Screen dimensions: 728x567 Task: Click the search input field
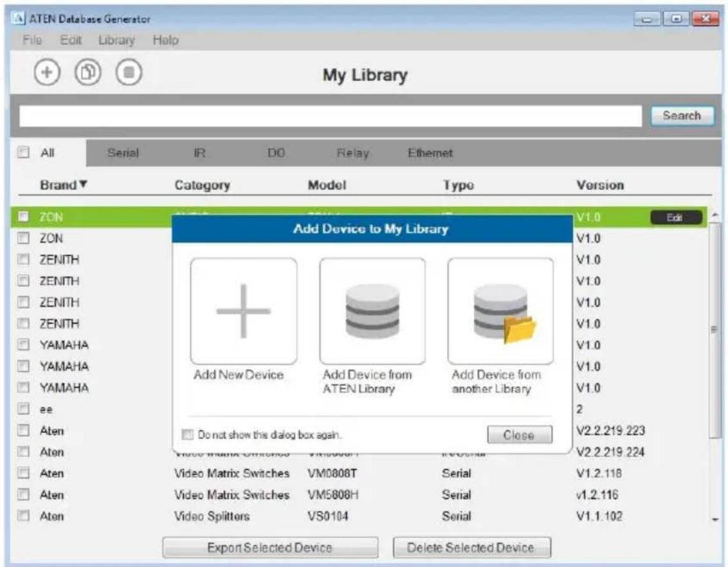(x=331, y=116)
